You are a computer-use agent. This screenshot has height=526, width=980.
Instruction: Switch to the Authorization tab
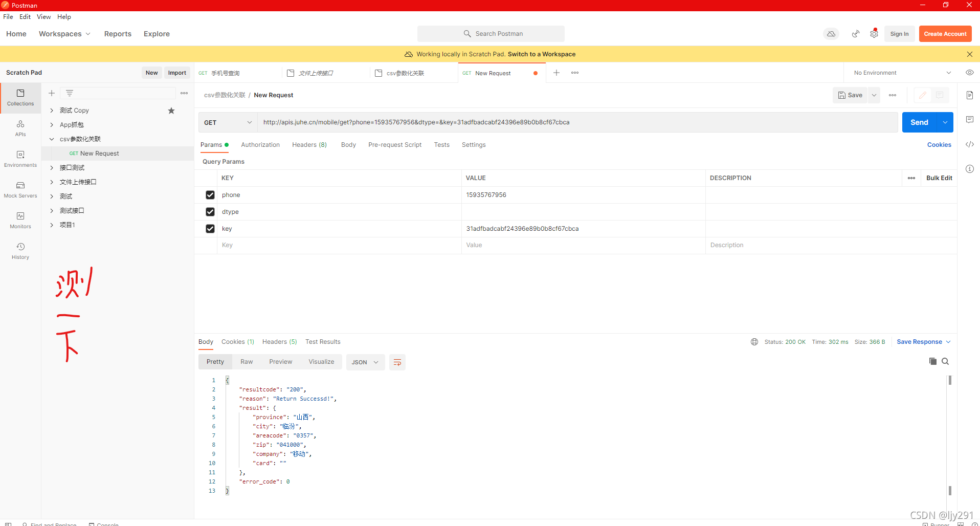coord(260,145)
